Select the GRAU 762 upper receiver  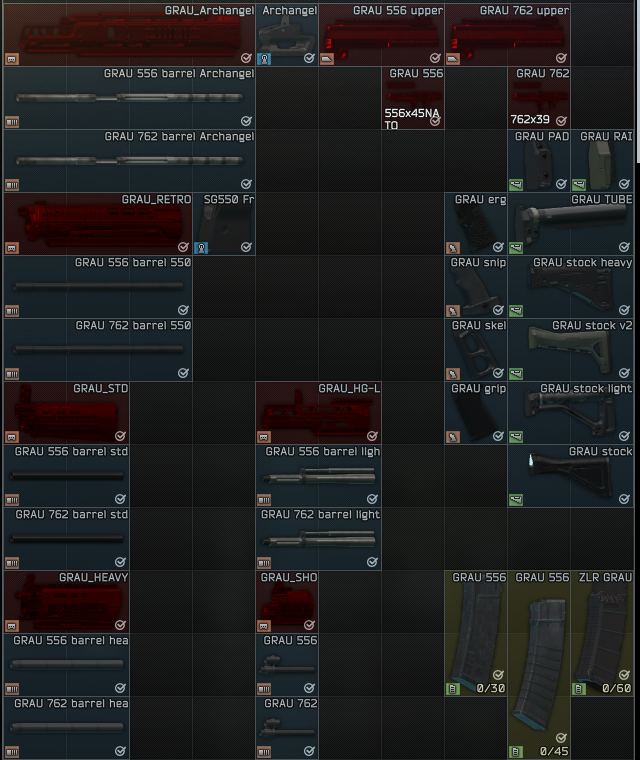click(x=508, y=35)
